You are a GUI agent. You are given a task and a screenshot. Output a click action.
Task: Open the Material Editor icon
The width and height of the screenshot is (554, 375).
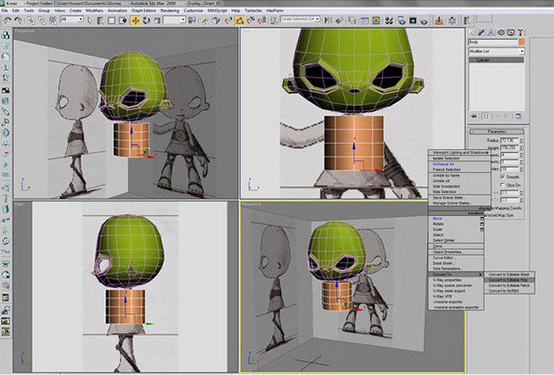(389, 20)
